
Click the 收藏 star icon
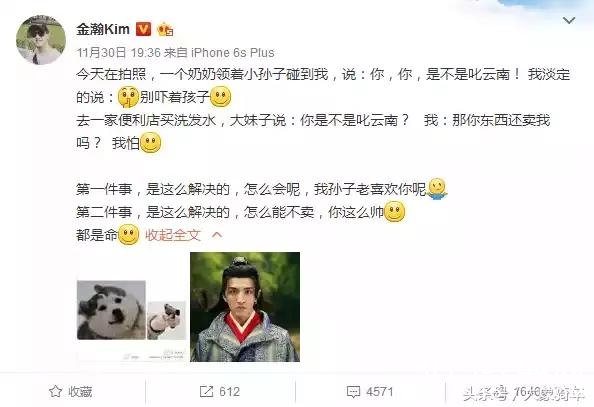tap(55, 391)
